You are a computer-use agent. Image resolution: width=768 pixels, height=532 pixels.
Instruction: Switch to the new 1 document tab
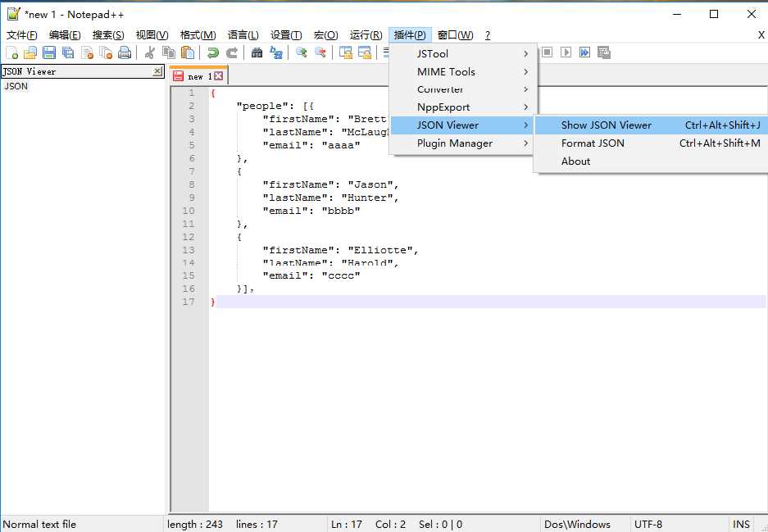(198, 76)
